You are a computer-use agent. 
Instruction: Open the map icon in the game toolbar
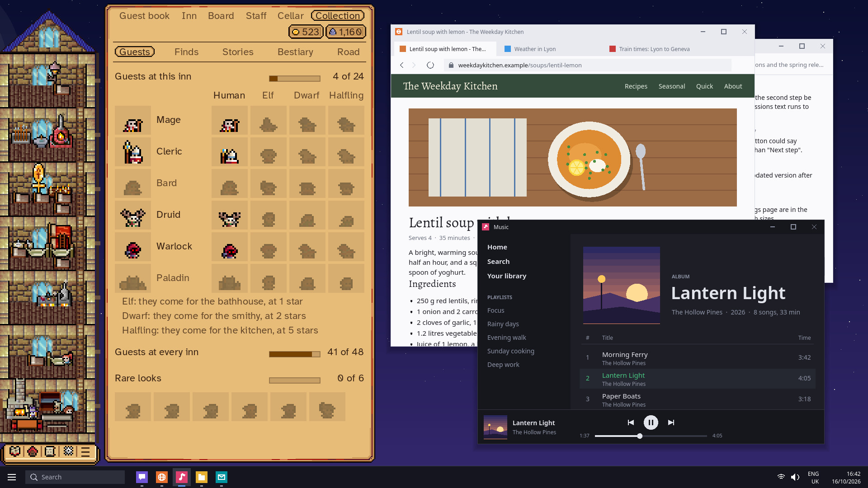point(15,451)
